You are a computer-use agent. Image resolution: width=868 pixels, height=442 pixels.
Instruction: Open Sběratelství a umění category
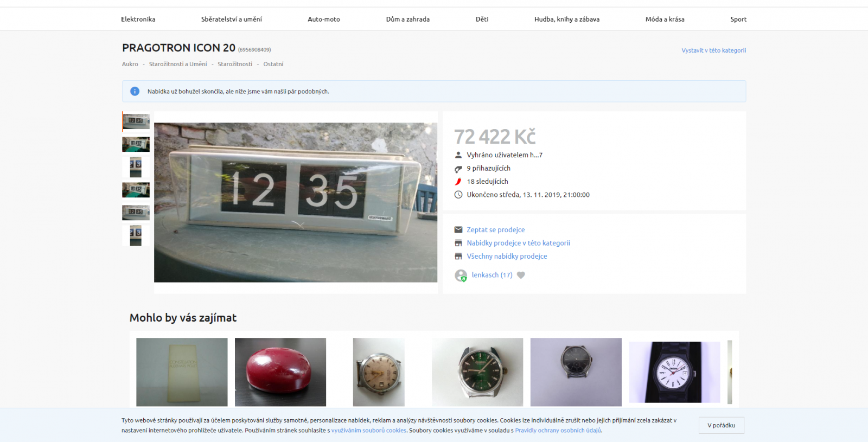click(231, 19)
